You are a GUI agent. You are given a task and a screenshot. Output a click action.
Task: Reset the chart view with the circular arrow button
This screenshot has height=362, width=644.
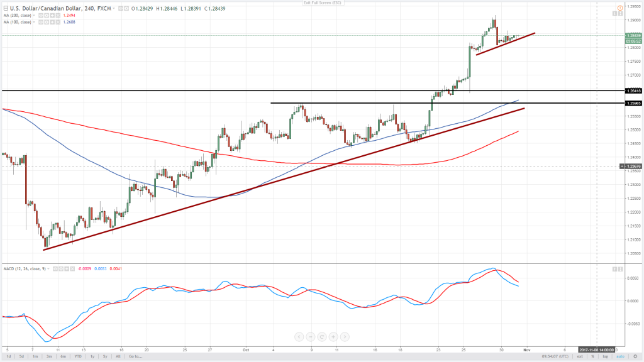point(322,337)
